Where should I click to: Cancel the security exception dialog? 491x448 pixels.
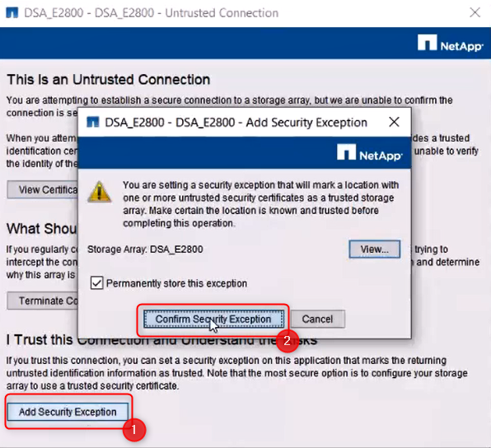(x=317, y=319)
